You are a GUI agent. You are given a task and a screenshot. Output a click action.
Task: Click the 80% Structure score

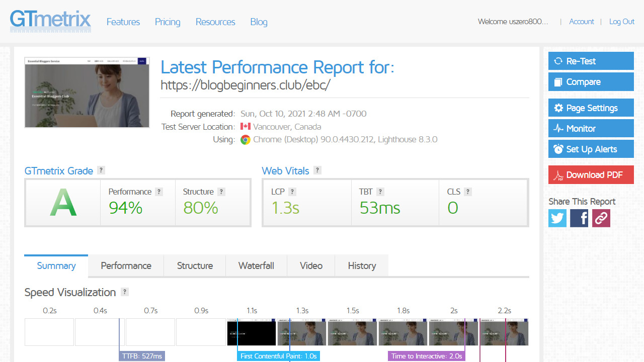pyautogui.click(x=201, y=208)
